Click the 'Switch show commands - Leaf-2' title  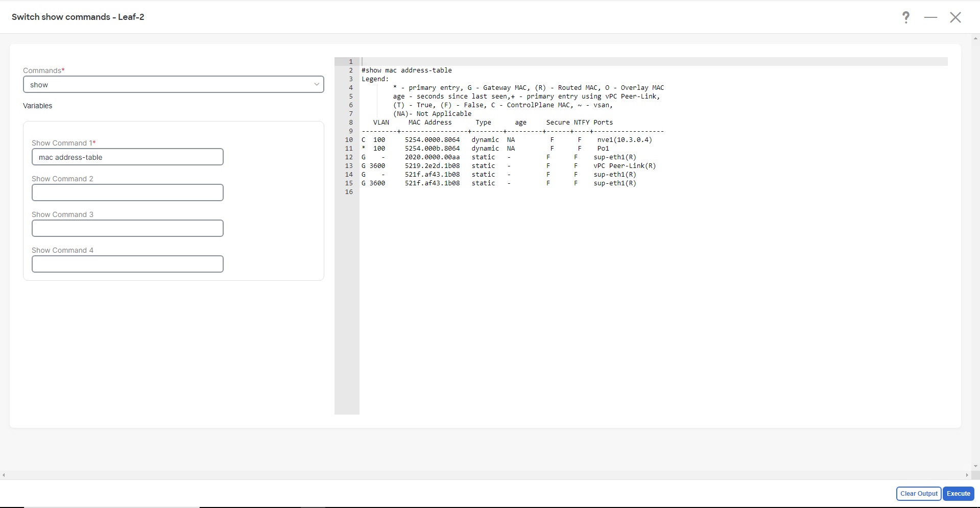click(78, 17)
